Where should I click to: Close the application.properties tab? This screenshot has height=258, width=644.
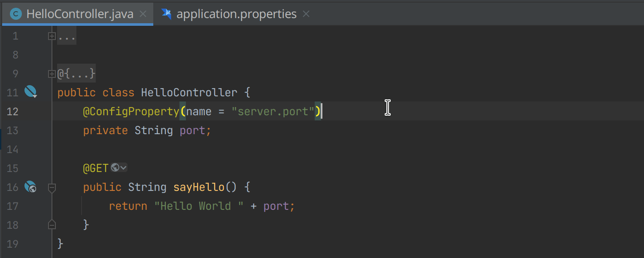click(x=306, y=14)
